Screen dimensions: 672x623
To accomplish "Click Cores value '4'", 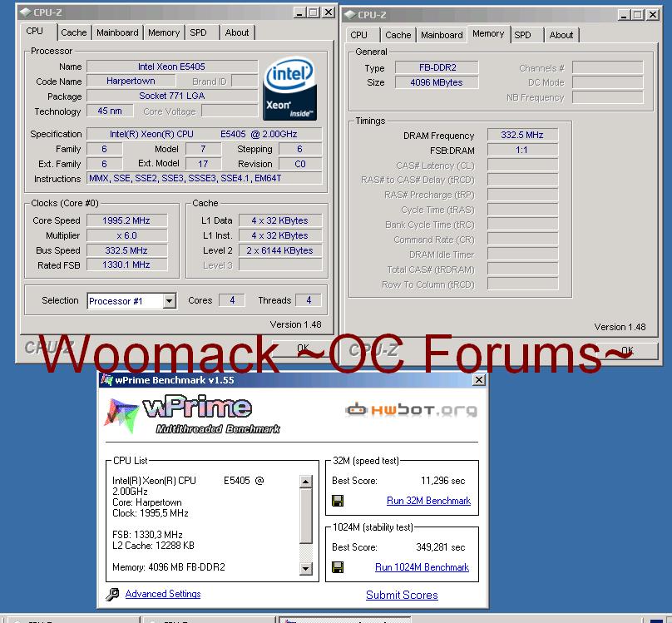I will pyautogui.click(x=232, y=300).
